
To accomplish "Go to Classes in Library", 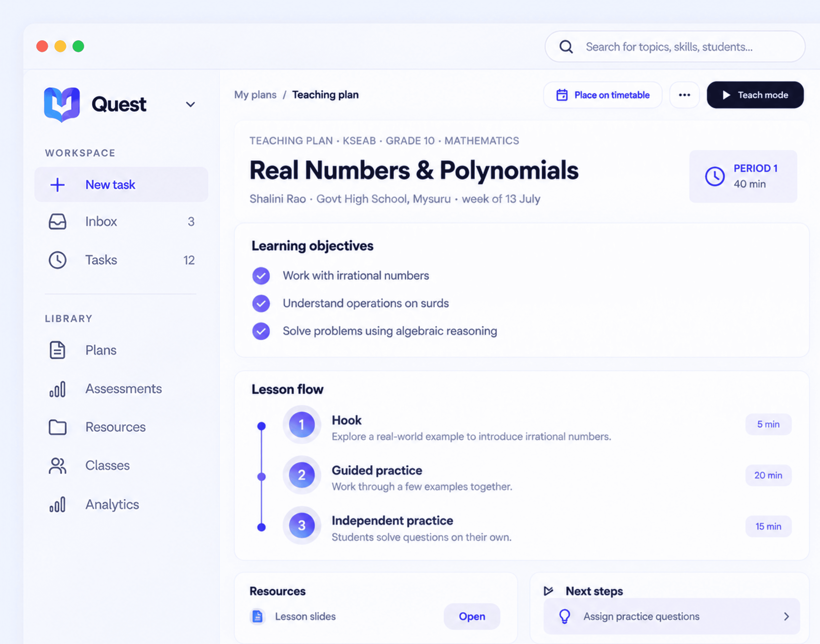I will (121, 466).
